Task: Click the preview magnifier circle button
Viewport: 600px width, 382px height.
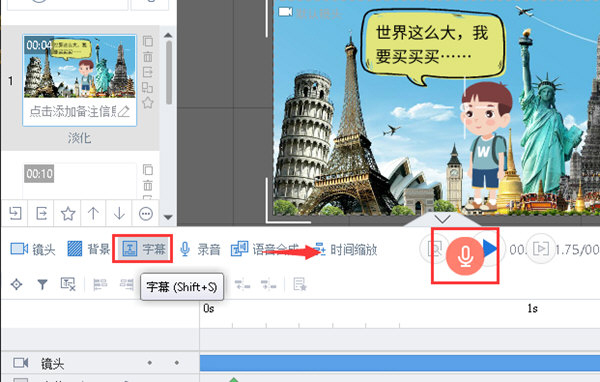Action: (434, 249)
